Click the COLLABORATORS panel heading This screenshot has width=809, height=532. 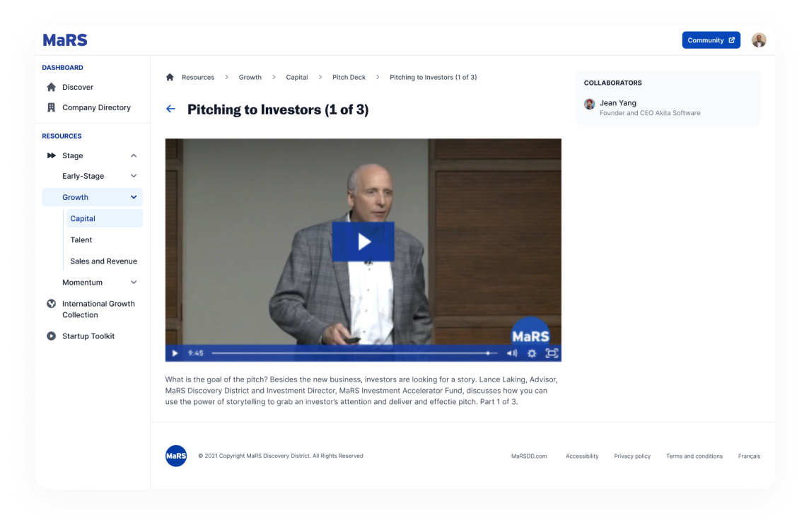613,83
